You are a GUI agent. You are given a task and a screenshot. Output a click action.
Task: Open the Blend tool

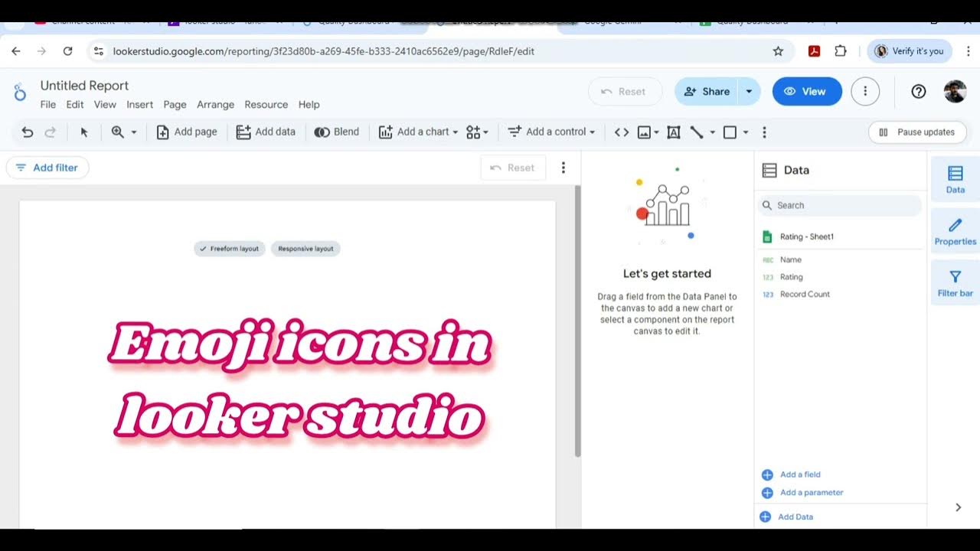[337, 132]
